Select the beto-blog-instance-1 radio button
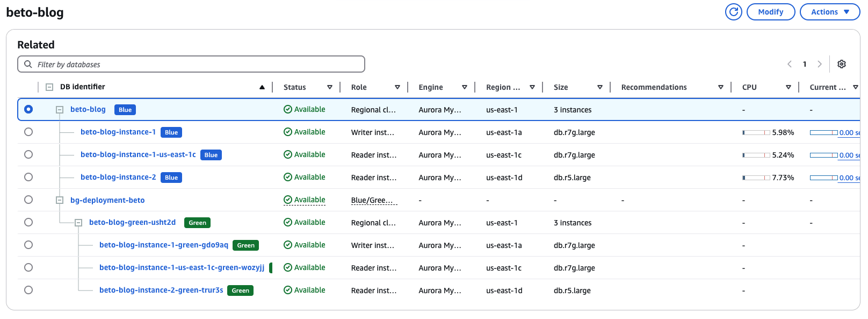Viewport: 868px width, 319px height. click(28, 132)
